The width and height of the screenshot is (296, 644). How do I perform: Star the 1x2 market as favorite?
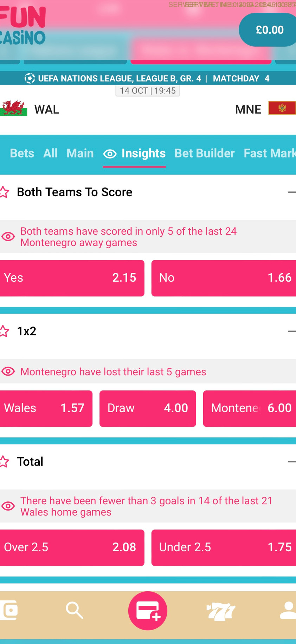(4, 331)
